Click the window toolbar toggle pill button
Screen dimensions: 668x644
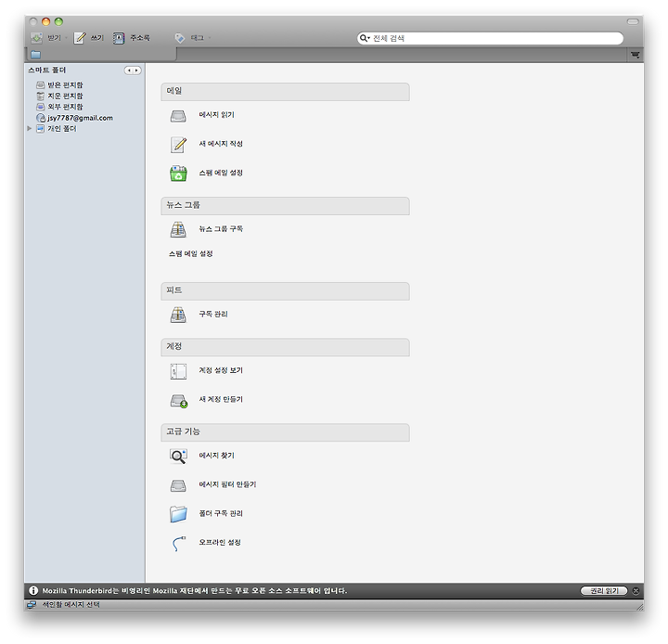tap(633, 21)
